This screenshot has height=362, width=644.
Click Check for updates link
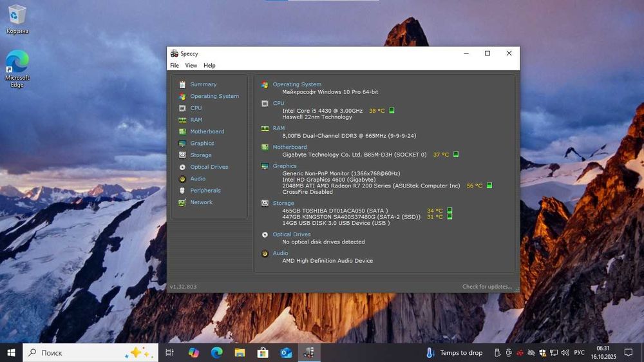(487, 287)
